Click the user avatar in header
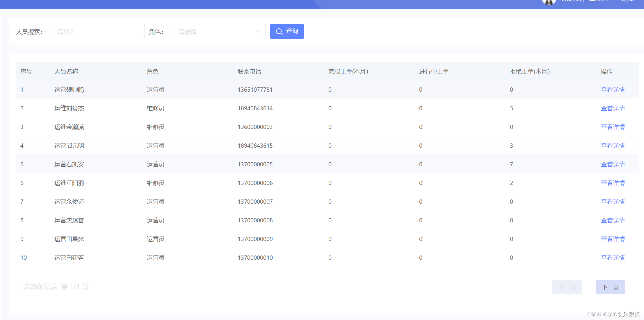This screenshot has height=320, width=644. (549, 2)
